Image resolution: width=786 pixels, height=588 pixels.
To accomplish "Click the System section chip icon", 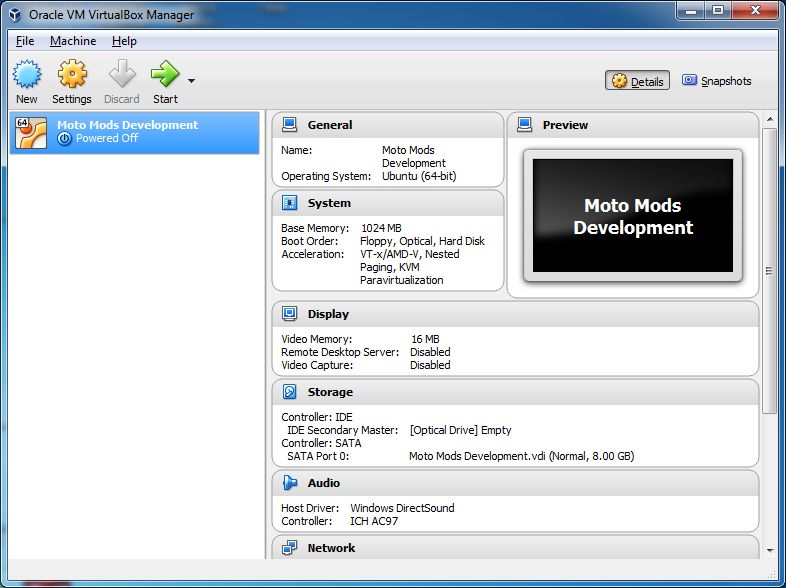I will tap(289, 203).
